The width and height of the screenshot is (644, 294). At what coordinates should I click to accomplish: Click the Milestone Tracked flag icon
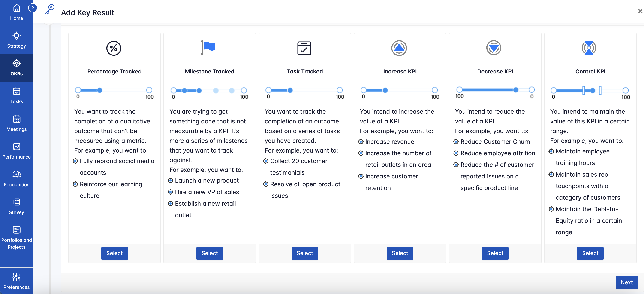point(208,47)
